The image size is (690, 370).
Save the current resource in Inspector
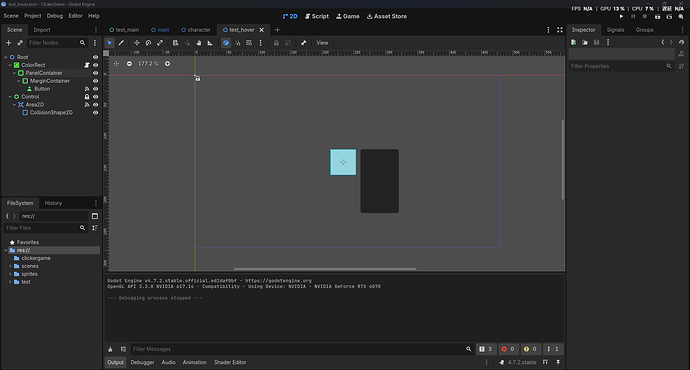pos(596,42)
